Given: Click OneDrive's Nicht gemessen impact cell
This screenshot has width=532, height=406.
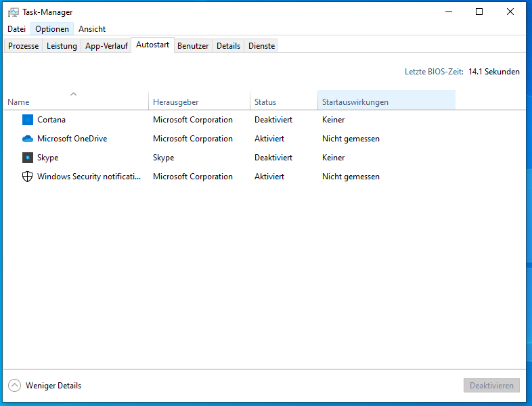Looking at the screenshot, I should click(351, 139).
